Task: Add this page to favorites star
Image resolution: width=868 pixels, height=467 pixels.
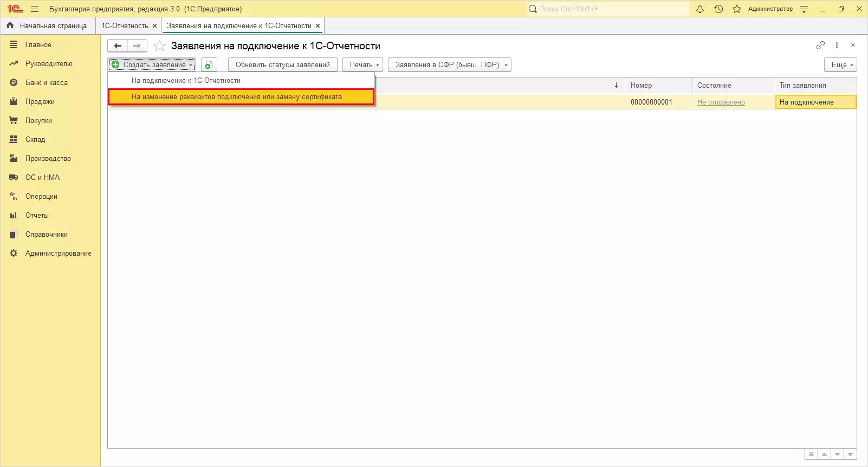Action: pyautogui.click(x=159, y=46)
